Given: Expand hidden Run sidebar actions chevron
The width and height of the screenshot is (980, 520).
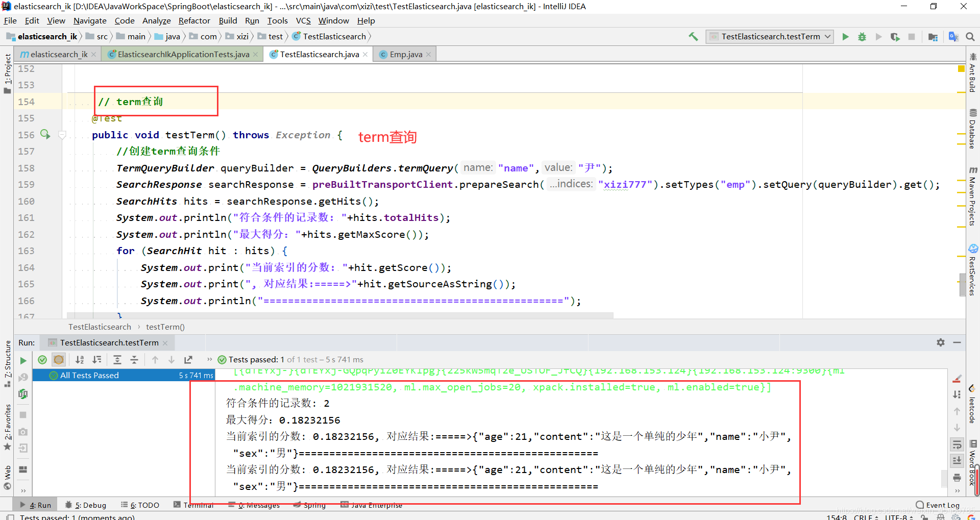Looking at the screenshot, I should [x=23, y=490].
